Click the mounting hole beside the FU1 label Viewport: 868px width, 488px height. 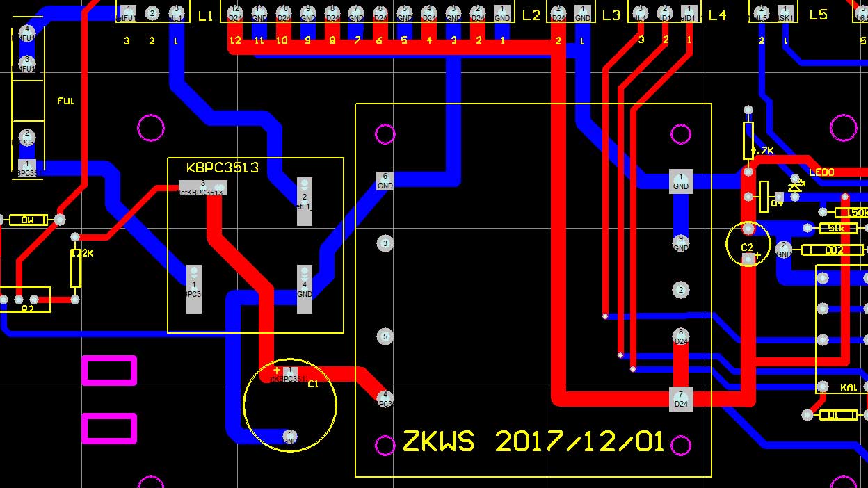[x=152, y=127]
